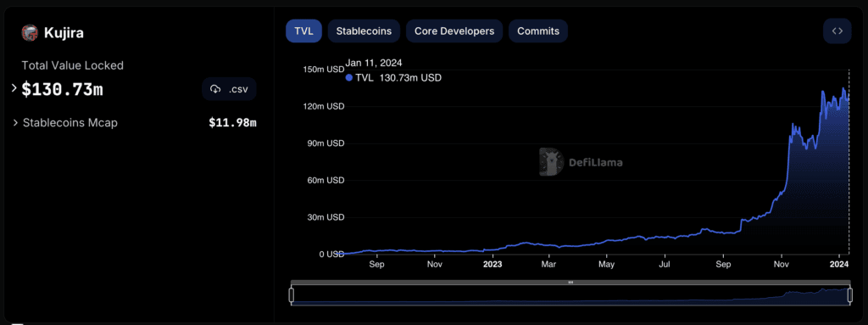Open the embed code icon button
868x325 pixels.
tap(837, 31)
